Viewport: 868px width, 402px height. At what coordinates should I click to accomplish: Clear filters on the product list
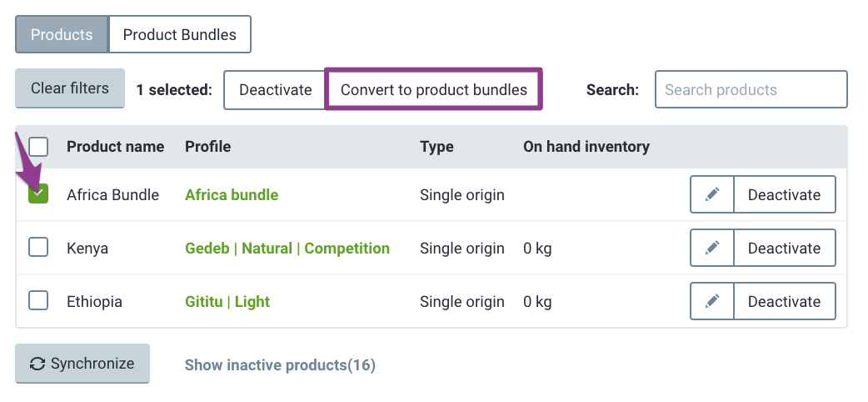pyautogui.click(x=70, y=88)
